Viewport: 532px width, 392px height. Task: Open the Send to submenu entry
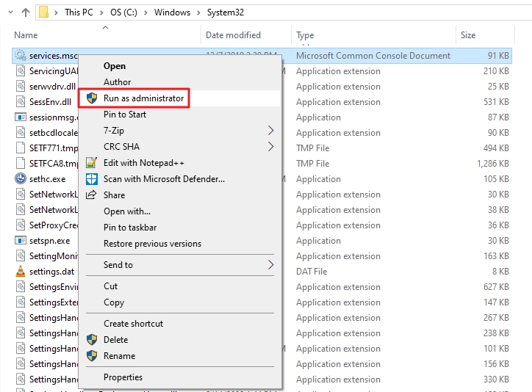pyautogui.click(x=118, y=265)
